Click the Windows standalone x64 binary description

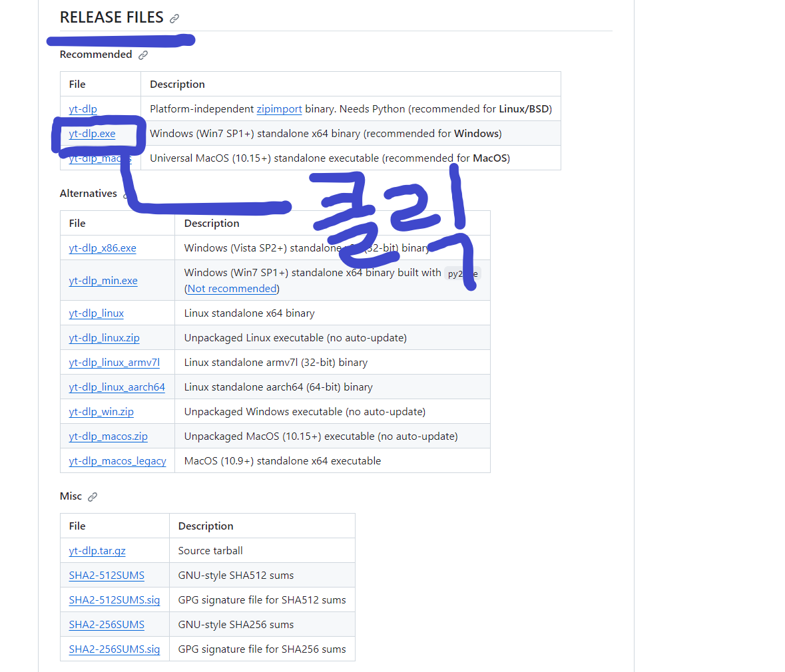[326, 134]
